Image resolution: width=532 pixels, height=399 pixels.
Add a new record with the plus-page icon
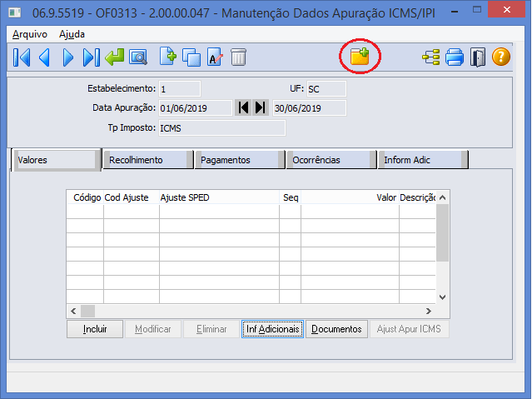pos(168,57)
